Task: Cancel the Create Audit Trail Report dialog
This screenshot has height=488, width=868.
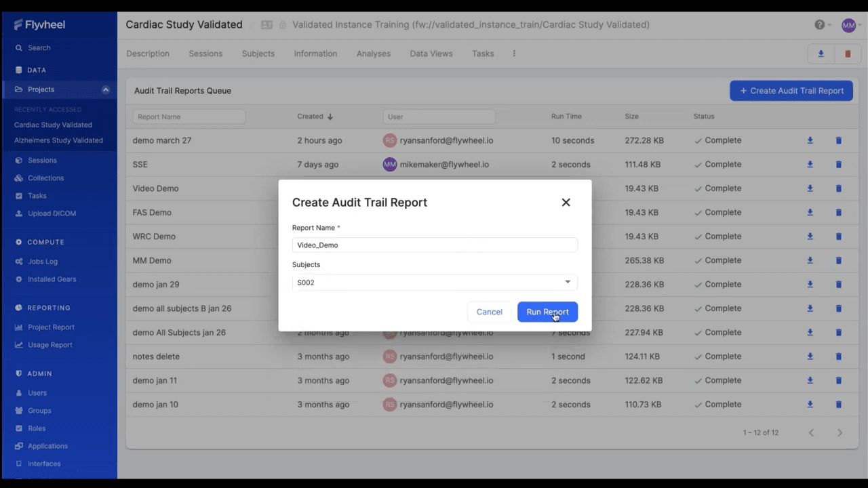Action: tap(489, 312)
